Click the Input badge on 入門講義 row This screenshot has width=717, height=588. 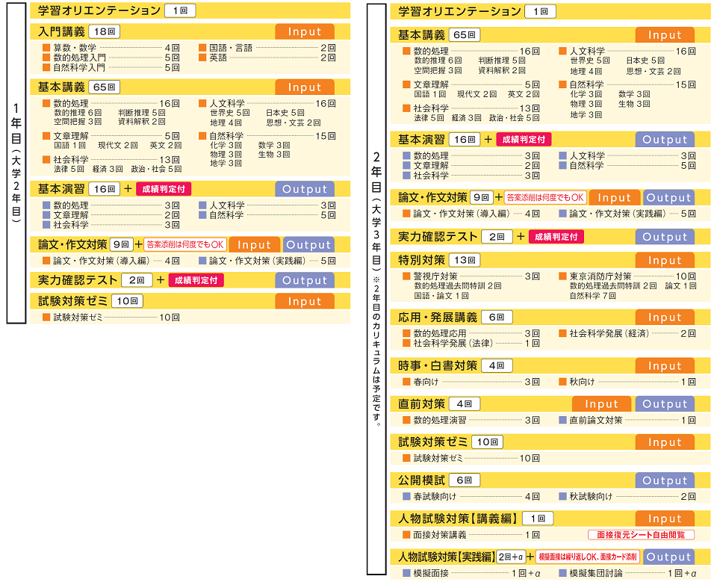305,31
